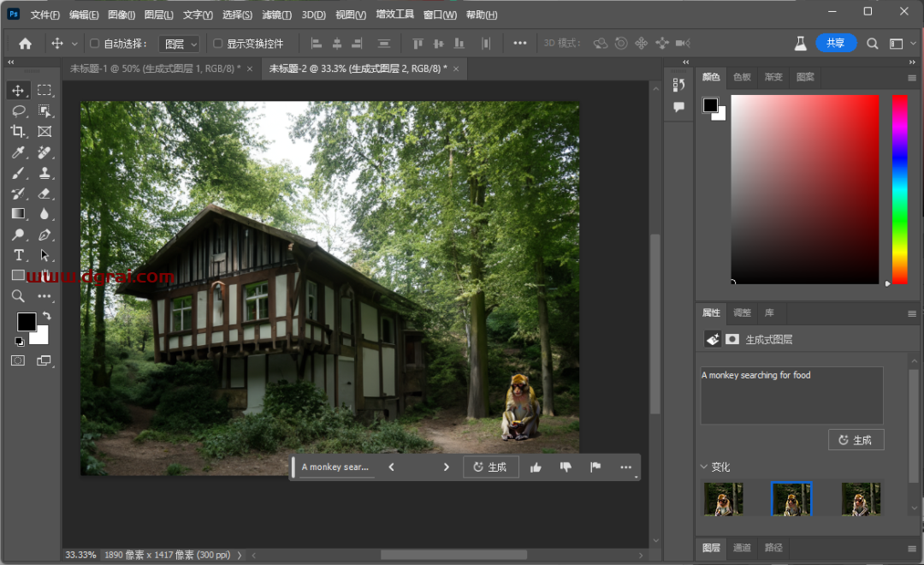Select the Move tool in toolbar
This screenshot has height=565, width=924.
18,91
